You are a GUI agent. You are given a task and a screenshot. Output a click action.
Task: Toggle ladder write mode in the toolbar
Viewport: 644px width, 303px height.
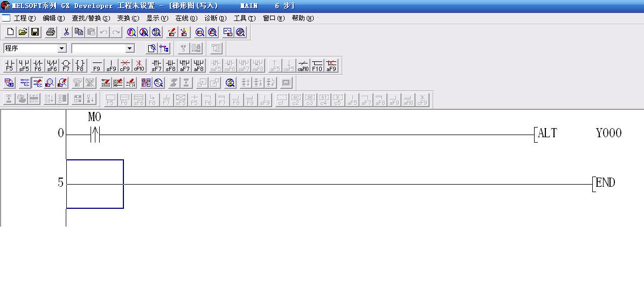(38, 83)
